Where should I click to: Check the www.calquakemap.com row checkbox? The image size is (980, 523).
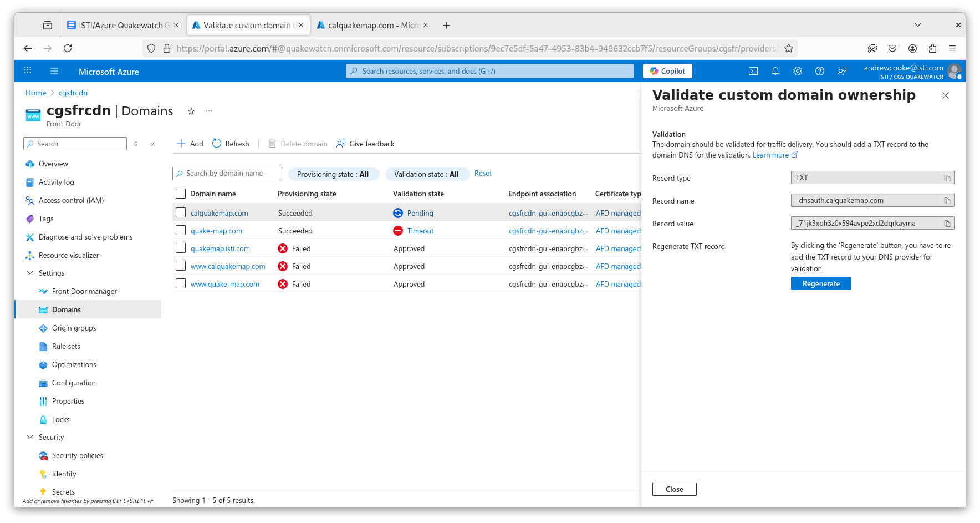tap(180, 266)
